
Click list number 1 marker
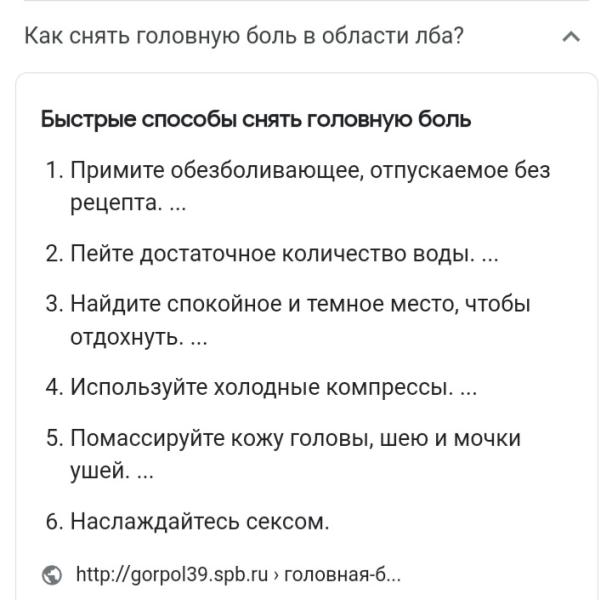[x=55, y=170]
